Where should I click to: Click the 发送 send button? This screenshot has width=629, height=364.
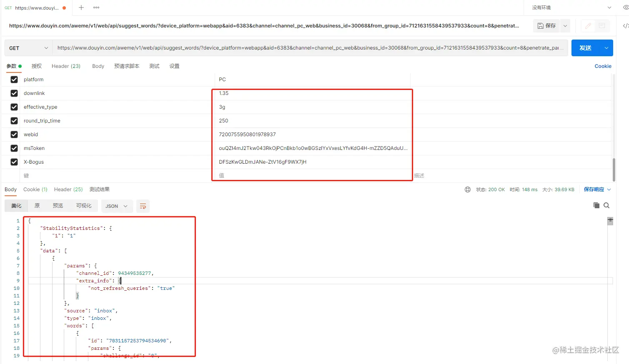tap(585, 48)
